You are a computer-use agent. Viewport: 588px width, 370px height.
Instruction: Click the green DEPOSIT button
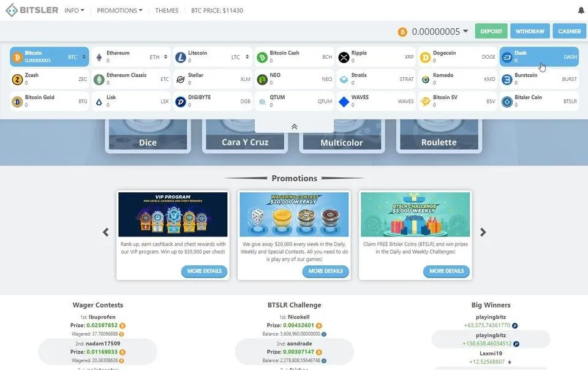491,31
